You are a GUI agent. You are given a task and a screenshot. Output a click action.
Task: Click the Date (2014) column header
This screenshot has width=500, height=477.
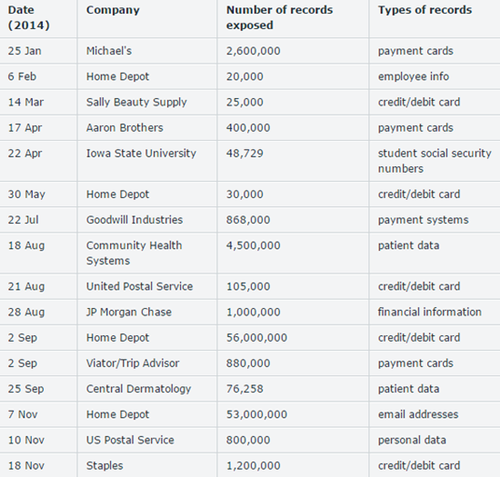coord(29,18)
